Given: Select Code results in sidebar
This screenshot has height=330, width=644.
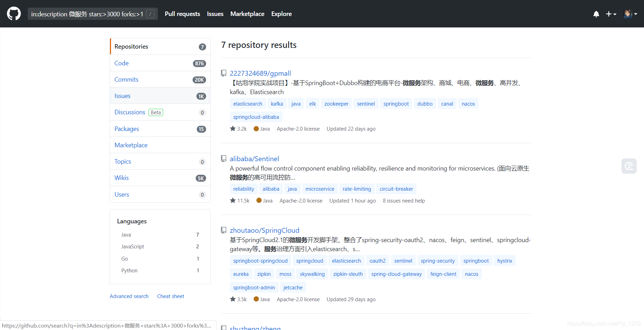Looking at the screenshot, I should [x=160, y=63].
